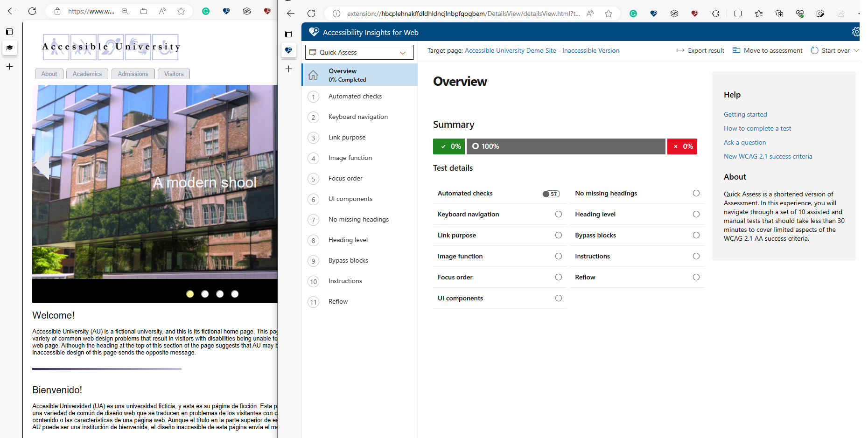Open the tab actions icon at the top of the left browser sidebar
This screenshot has width=868, height=438.
(9, 32)
